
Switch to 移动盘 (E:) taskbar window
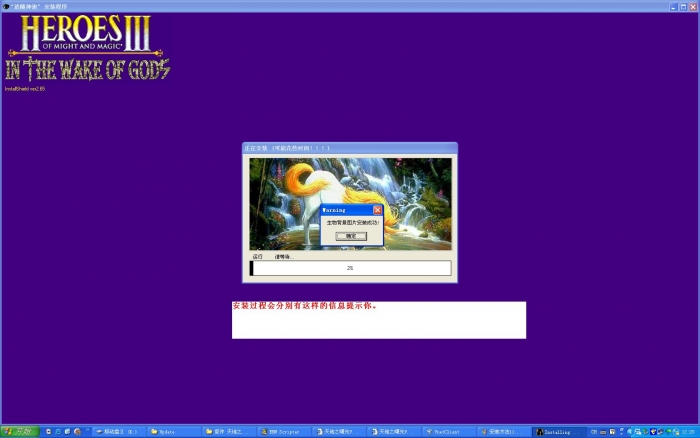118,432
